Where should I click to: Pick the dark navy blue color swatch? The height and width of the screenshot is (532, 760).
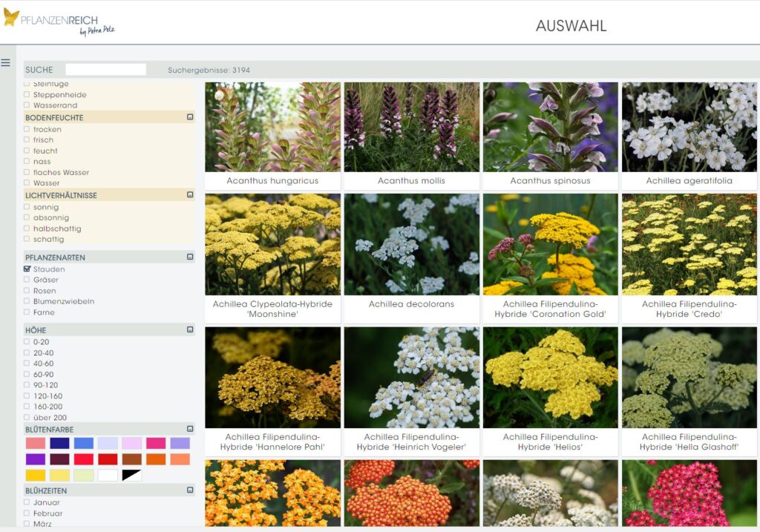[59, 443]
